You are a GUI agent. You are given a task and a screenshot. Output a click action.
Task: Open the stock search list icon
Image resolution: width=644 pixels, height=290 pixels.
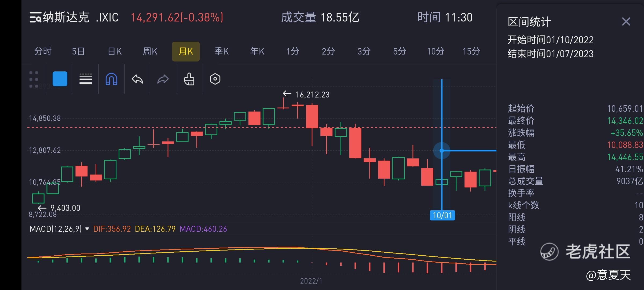pyautogui.click(x=35, y=18)
